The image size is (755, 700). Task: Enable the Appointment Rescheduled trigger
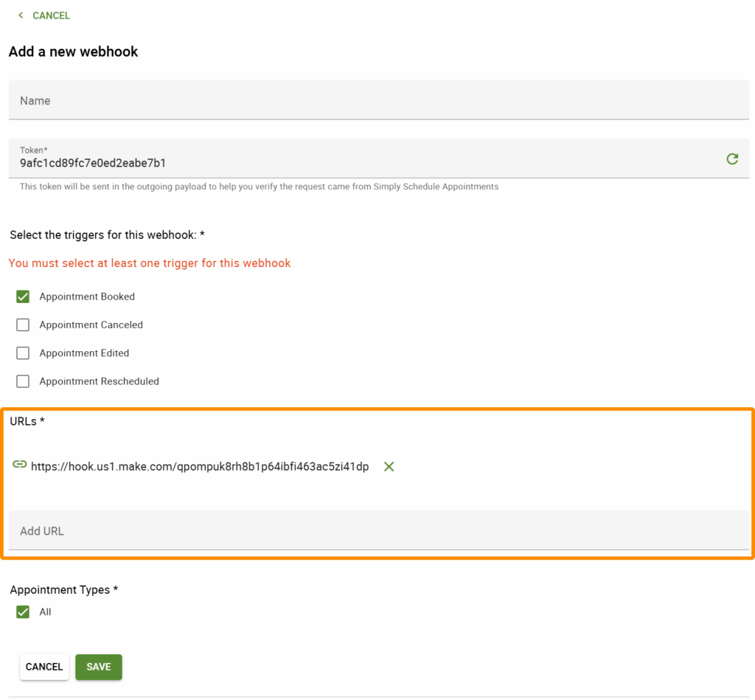coord(23,381)
